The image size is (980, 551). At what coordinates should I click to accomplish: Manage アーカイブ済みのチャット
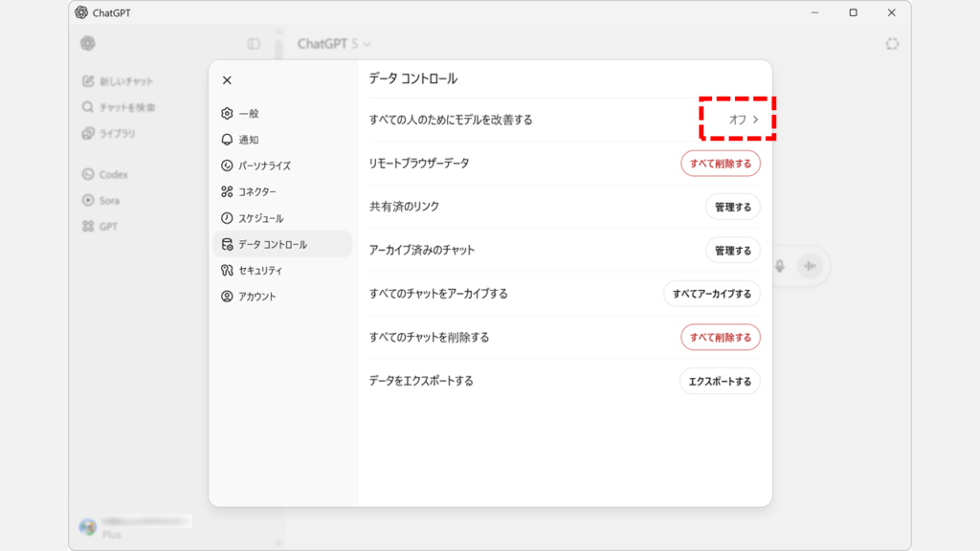tap(733, 251)
